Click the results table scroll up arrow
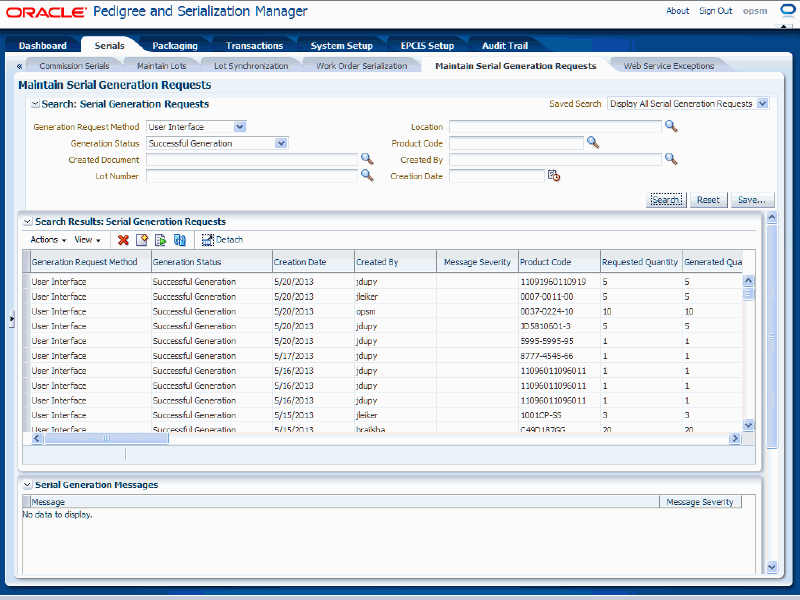Screen dimensions: 800x600 point(748,280)
